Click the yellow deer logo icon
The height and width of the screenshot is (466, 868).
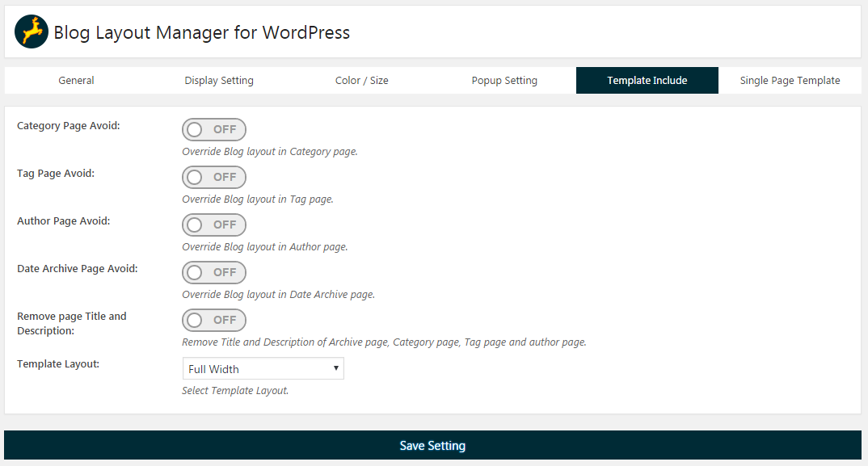pyautogui.click(x=32, y=31)
